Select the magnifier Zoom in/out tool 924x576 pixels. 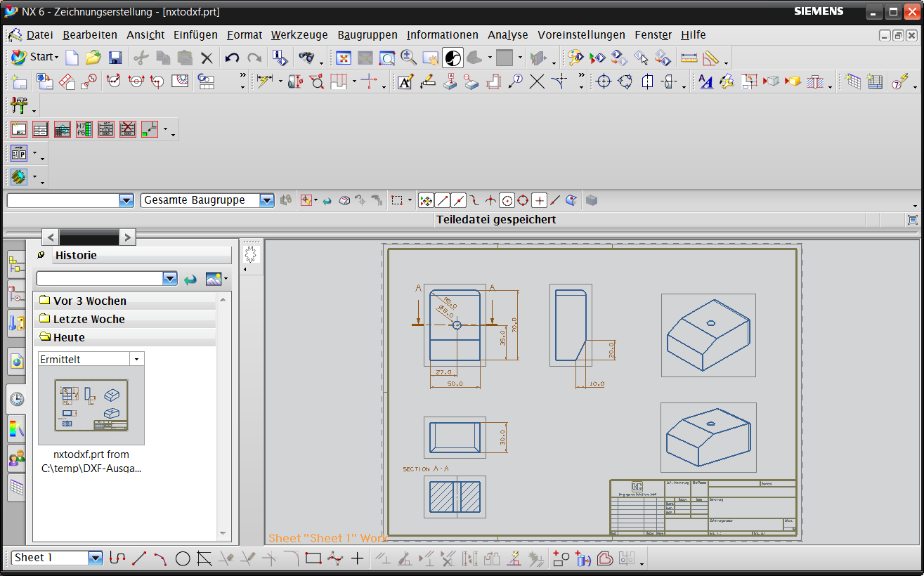408,58
